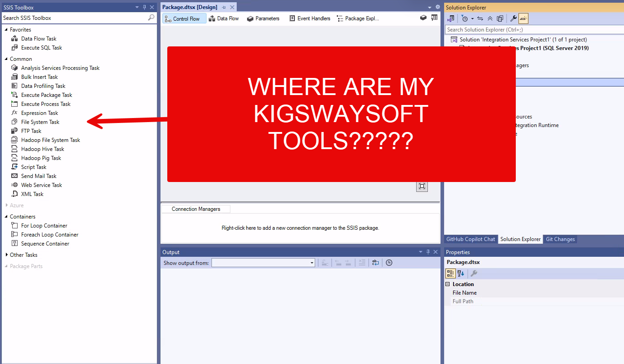Open SSIS Toolbox window options dropdown

(x=137, y=7)
